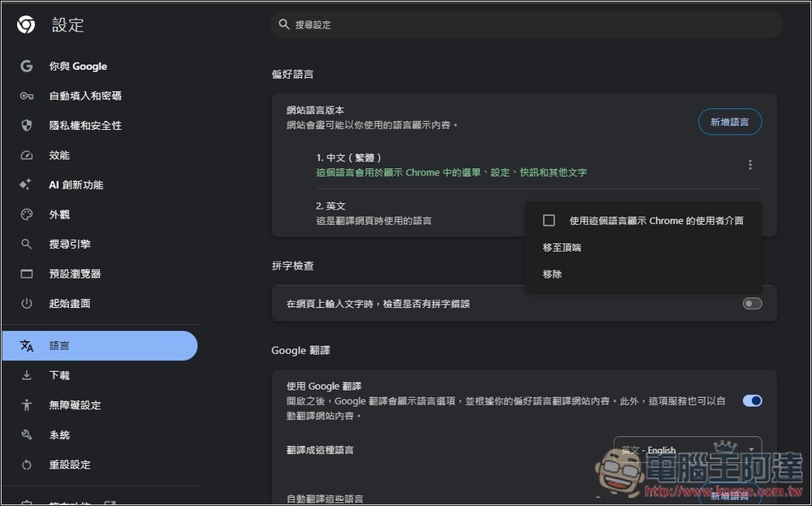
Task: Click the search icon in 搜尋設定 bar
Action: (283, 24)
